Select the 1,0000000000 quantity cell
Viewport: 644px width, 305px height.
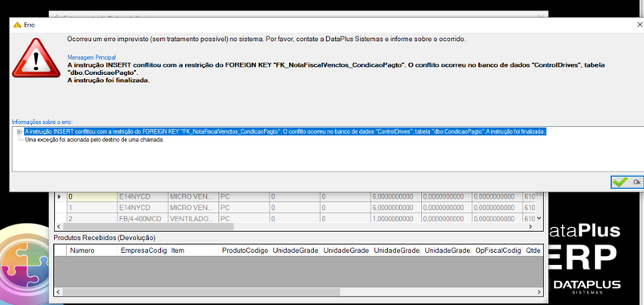click(x=395, y=218)
